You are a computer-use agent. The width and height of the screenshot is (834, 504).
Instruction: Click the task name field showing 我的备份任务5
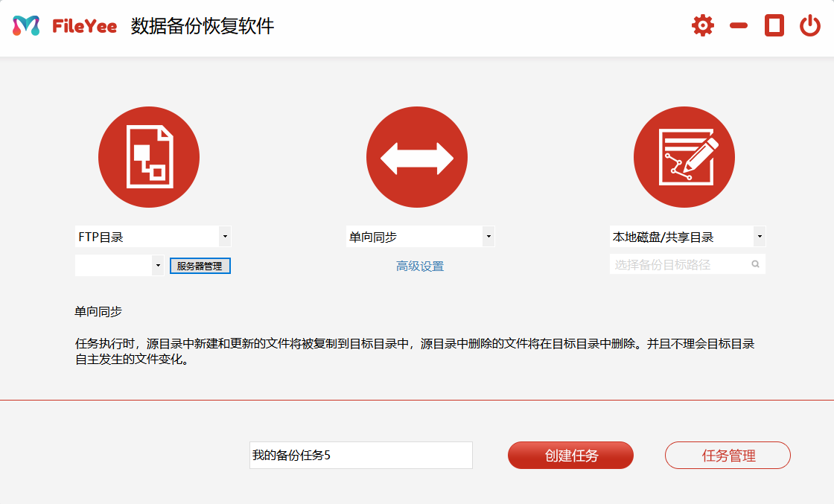pyautogui.click(x=360, y=455)
